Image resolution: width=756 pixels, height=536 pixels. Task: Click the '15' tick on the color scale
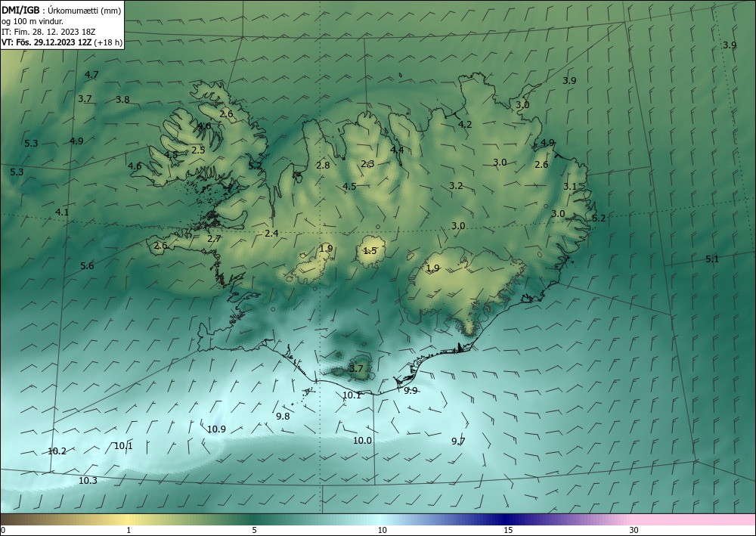(508, 530)
